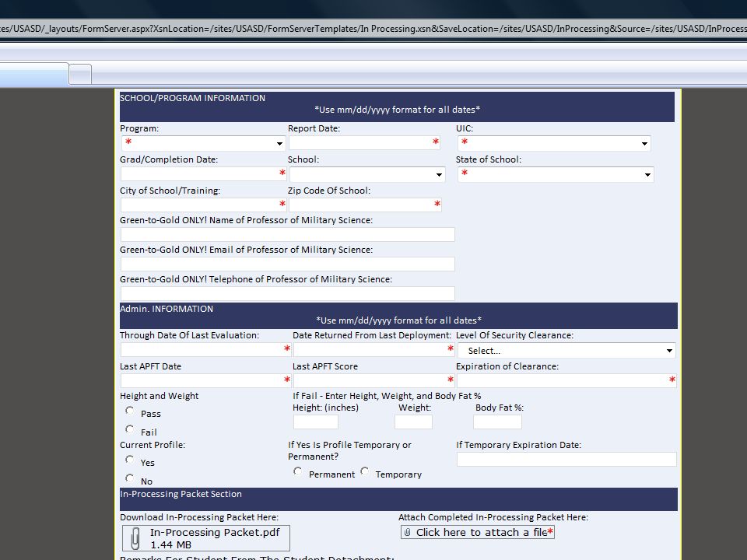The height and width of the screenshot is (560, 747).
Task: Select Fail for Height and Weight
Action: [130, 429]
